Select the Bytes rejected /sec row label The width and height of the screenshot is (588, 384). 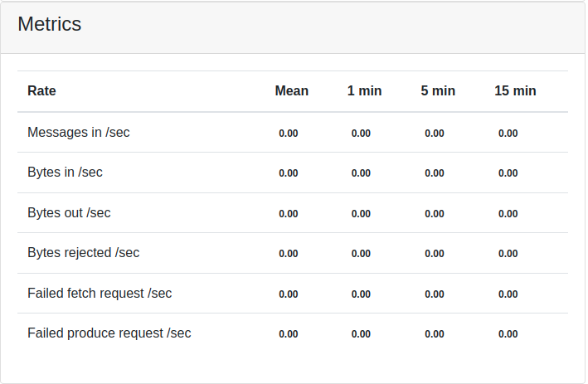pyautogui.click(x=83, y=253)
